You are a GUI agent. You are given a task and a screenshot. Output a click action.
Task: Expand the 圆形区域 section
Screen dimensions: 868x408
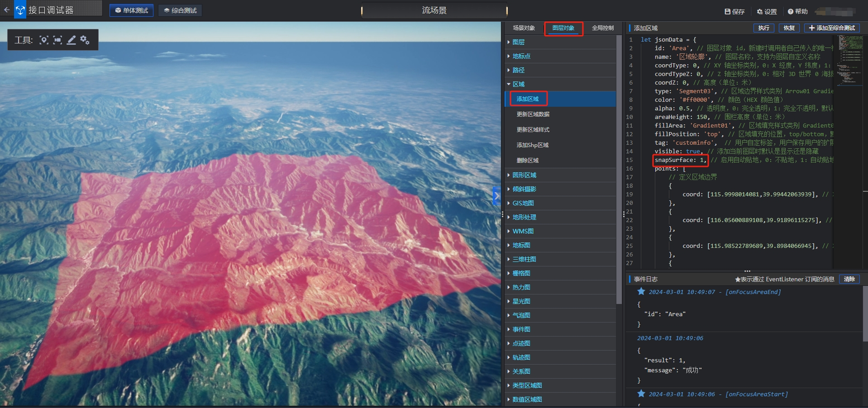pos(524,175)
